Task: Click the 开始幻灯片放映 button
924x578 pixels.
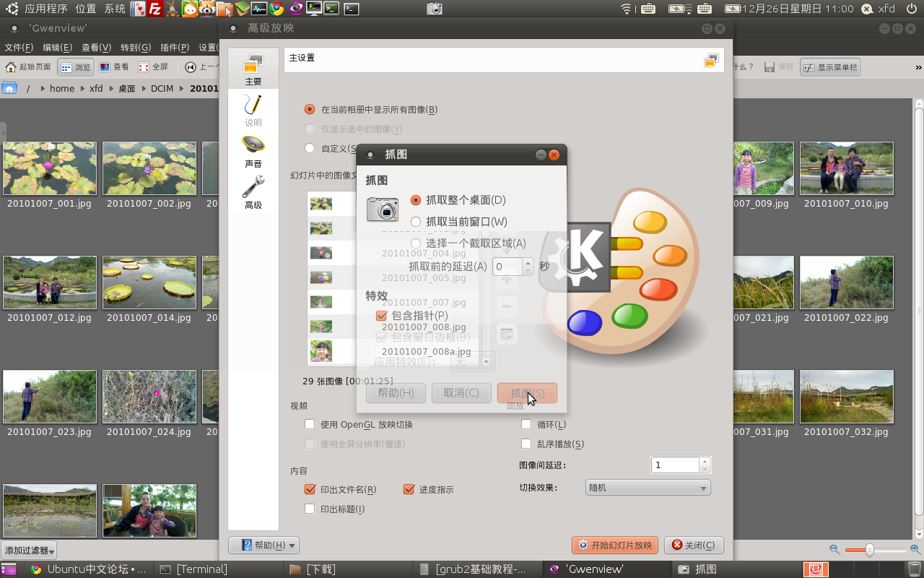Action: coord(615,545)
